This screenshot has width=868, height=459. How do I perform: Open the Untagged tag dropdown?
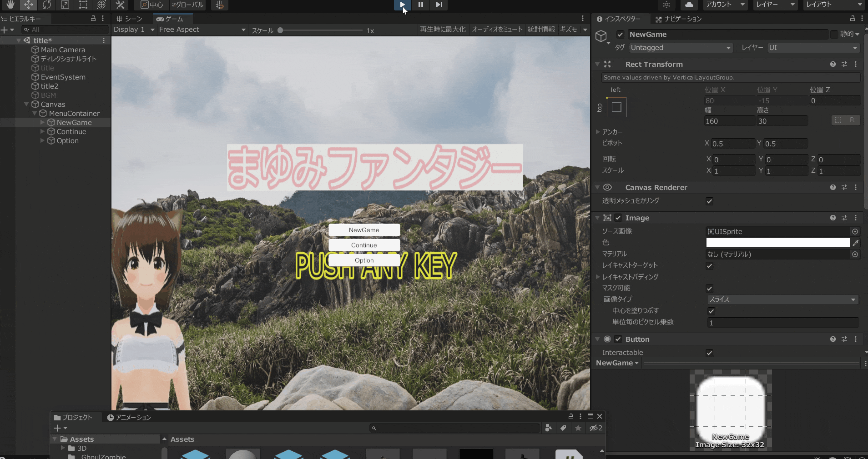click(681, 48)
